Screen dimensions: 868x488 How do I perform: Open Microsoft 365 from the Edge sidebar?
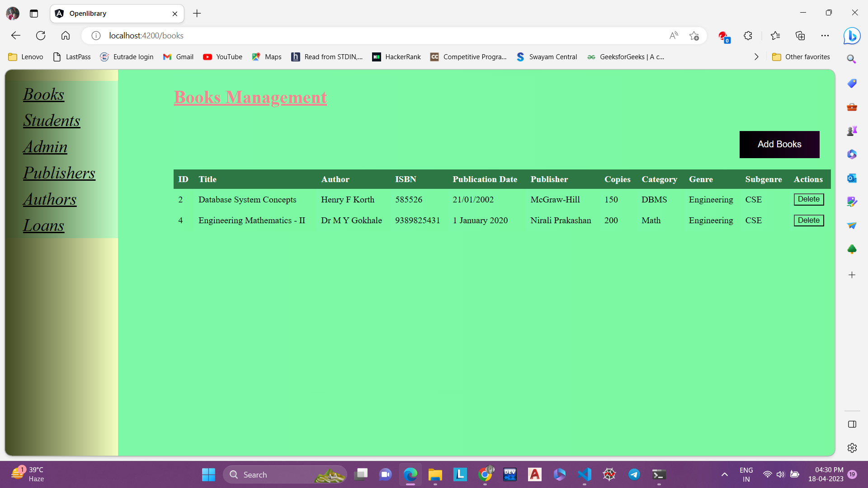852,154
